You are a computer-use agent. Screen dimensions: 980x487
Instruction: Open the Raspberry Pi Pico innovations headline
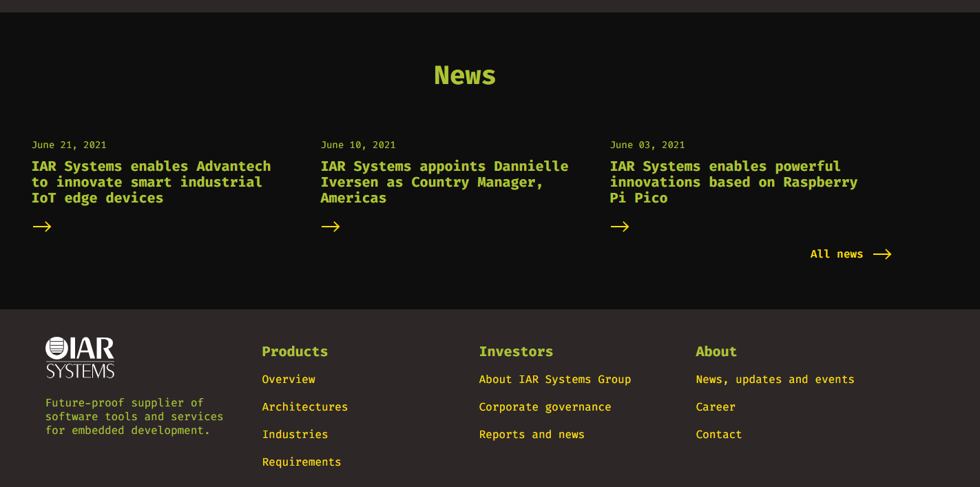(x=734, y=182)
